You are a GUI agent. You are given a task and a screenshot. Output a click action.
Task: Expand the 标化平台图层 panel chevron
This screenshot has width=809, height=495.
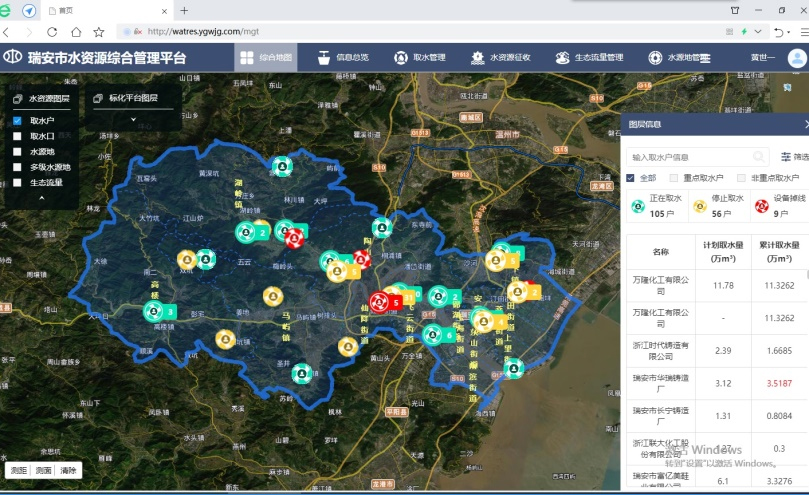pyautogui.click(x=133, y=119)
